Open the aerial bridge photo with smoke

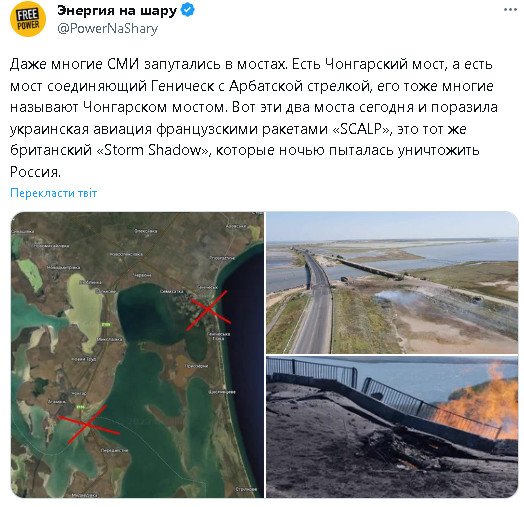coord(392,283)
